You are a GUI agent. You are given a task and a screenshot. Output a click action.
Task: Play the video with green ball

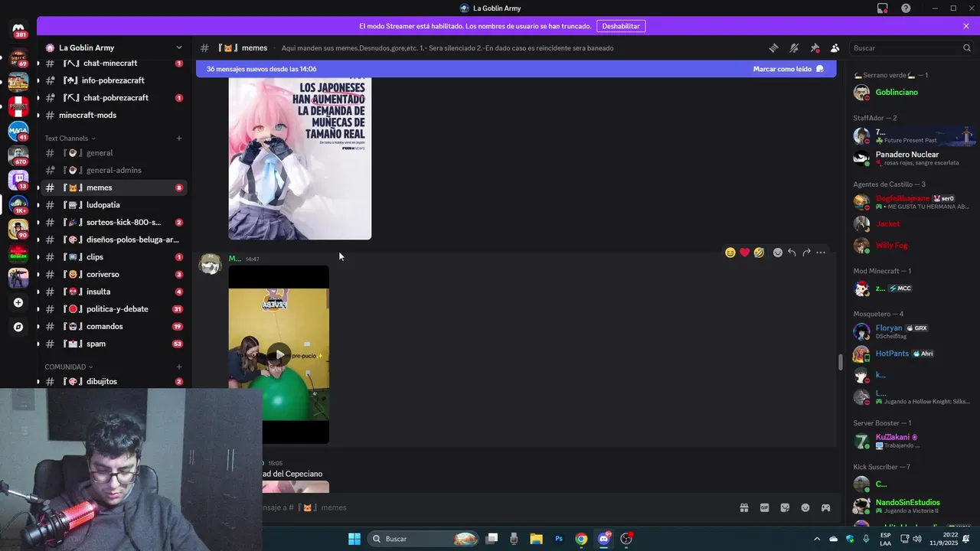pyautogui.click(x=279, y=354)
